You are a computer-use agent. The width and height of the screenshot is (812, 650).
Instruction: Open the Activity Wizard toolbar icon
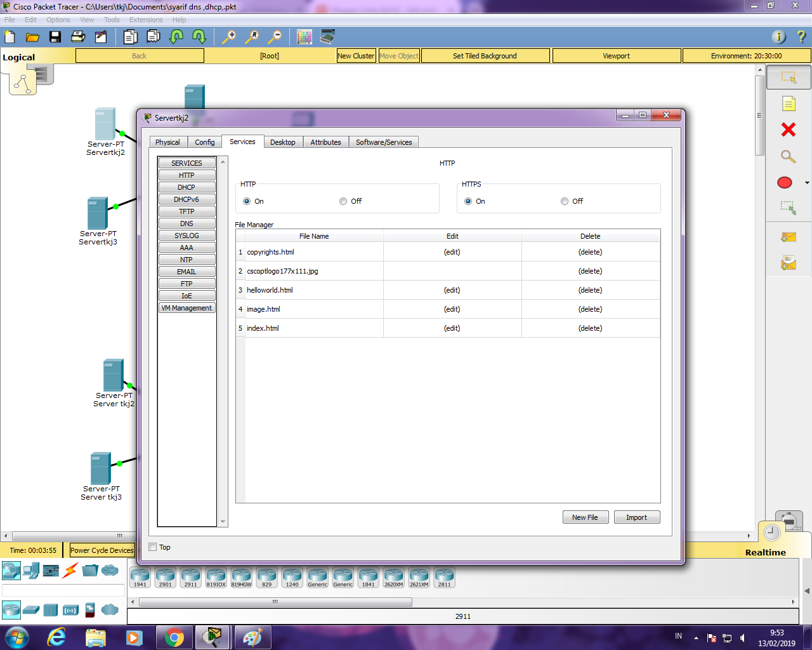point(101,37)
